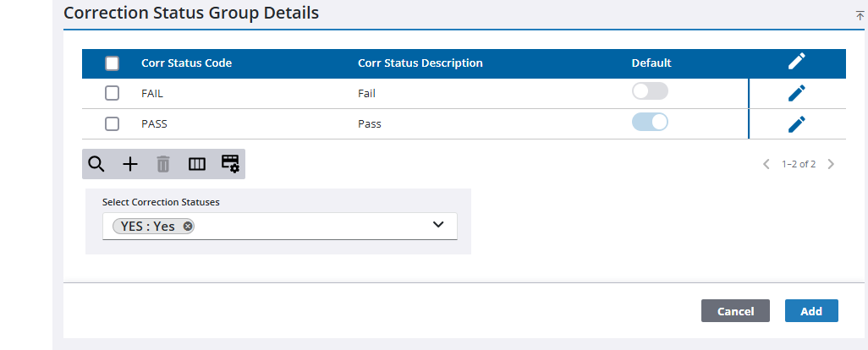Collapse the section with the top arrow icon
The height and width of the screenshot is (350, 868).
(860, 16)
